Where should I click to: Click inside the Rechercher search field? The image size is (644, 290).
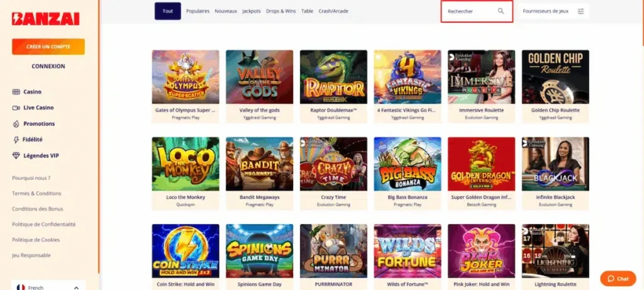pos(477,11)
